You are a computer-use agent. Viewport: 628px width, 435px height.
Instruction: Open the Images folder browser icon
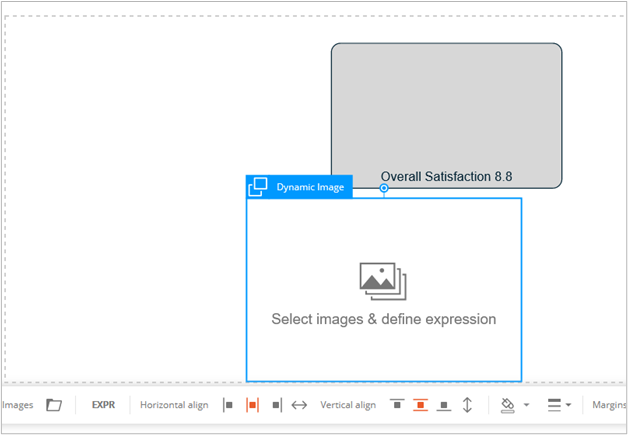[x=54, y=405]
